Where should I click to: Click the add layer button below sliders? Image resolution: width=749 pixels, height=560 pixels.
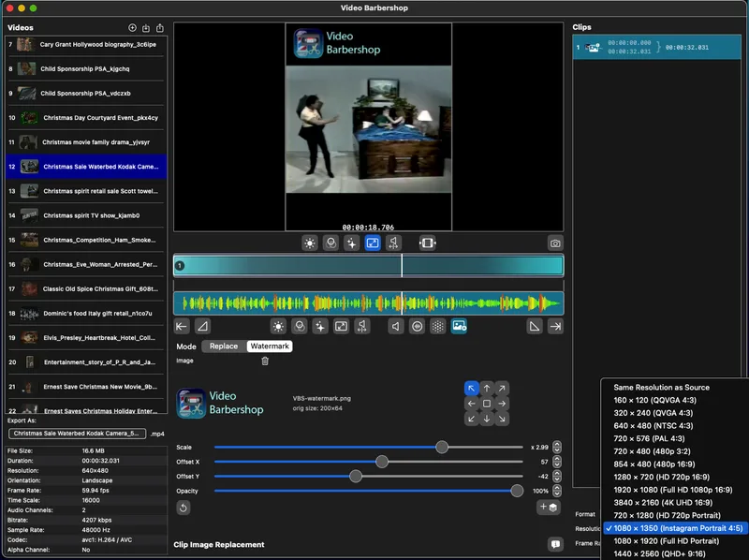point(549,508)
